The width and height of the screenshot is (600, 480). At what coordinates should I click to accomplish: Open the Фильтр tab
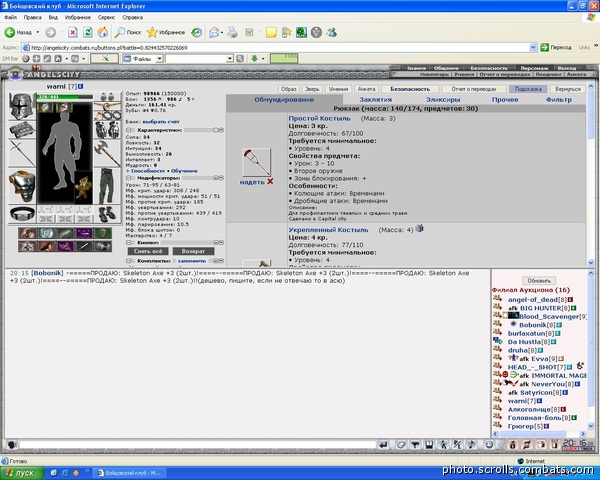click(559, 100)
